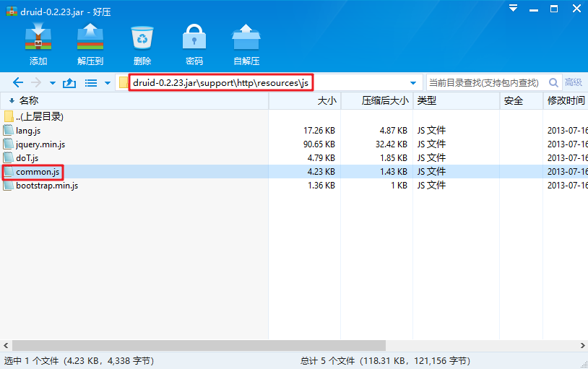
Task: Sort by the 修改时间 column header
Action: tap(566, 100)
